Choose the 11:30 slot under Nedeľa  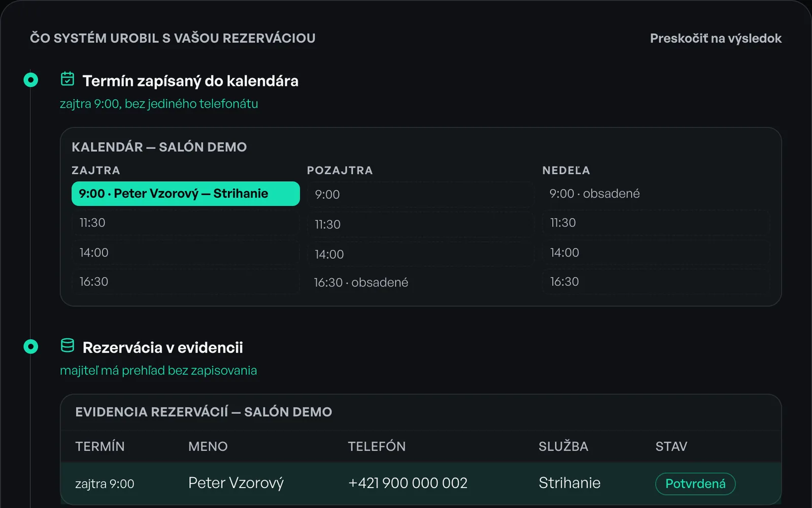[656, 223]
